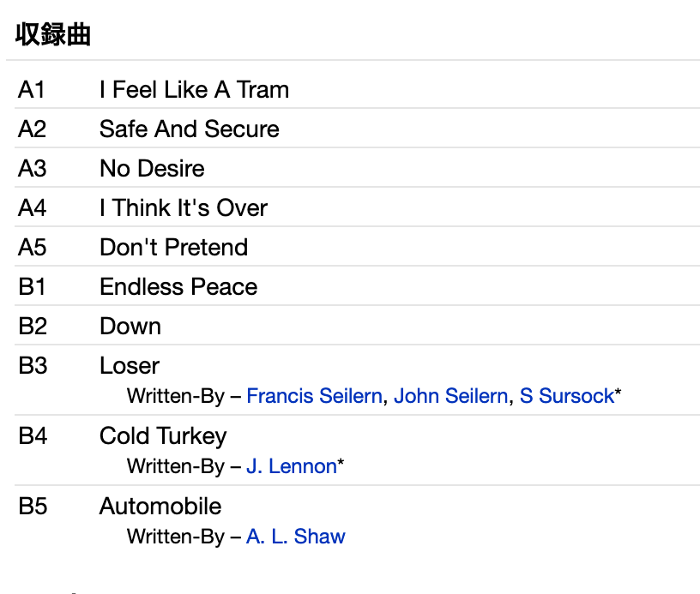Select the Don't Pretend track title
Viewport: 700px width, 594px height.
pyautogui.click(x=173, y=248)
